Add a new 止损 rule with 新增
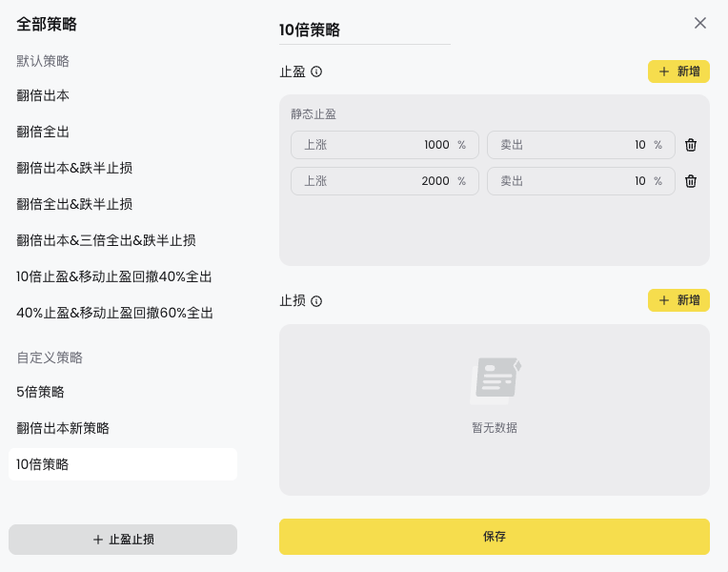 point(678,300)
